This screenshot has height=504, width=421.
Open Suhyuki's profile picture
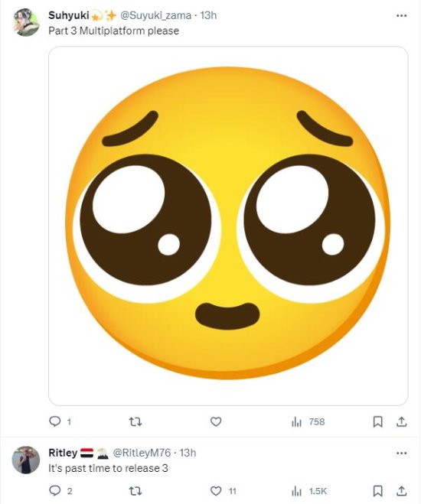(26, 22)
